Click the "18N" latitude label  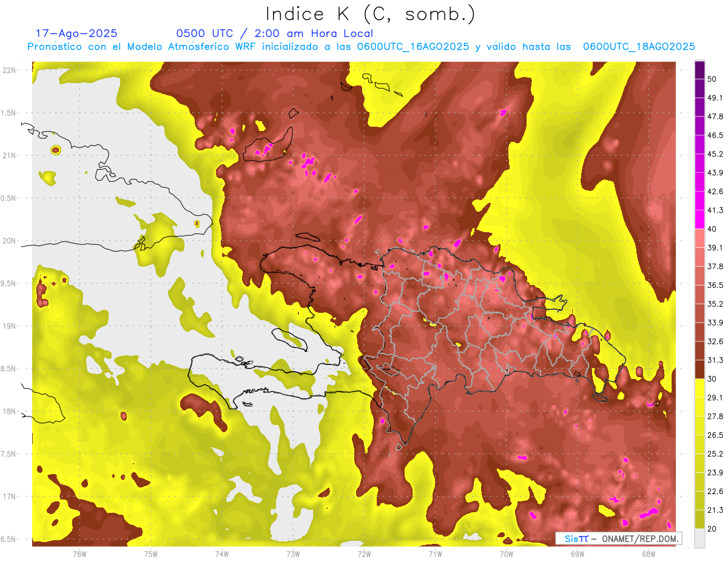point(10,411)
